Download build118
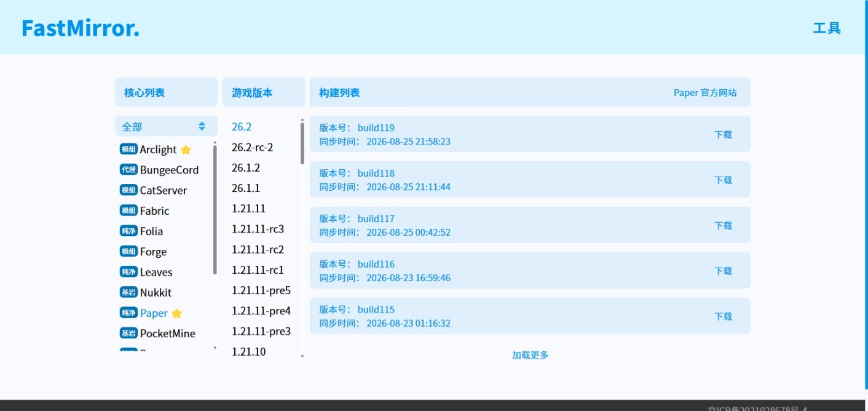 pyautogui.click(x=723, y=180)
